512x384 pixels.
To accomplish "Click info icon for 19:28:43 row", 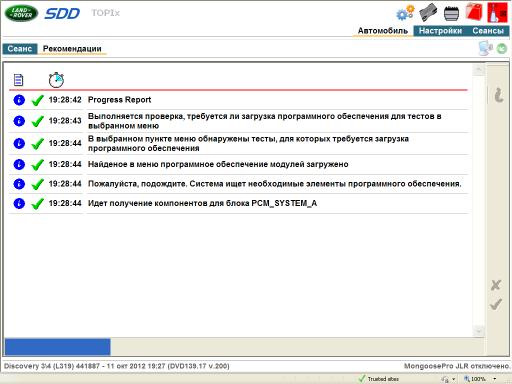I will tap(19, 121).
